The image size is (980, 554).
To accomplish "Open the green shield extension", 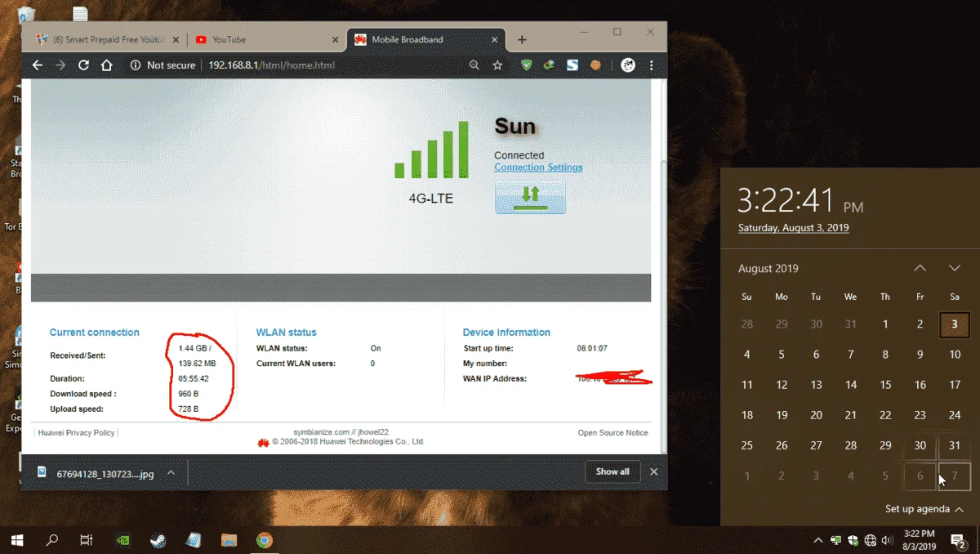I will (527, 65).
